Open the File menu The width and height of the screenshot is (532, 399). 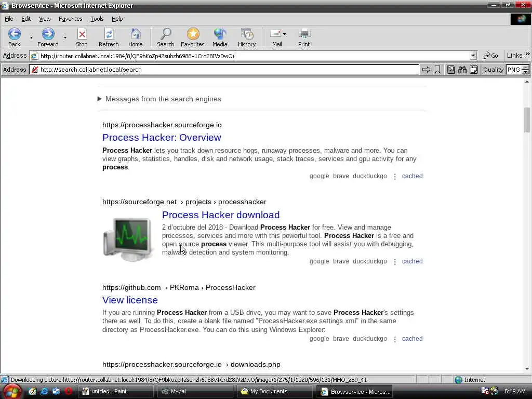coord(9,19)
